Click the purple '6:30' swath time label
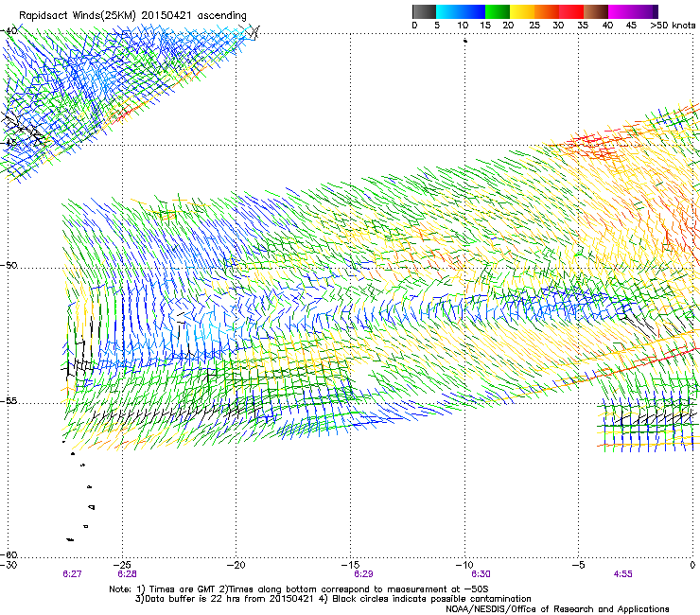Viewport: 700px width, 615px height. coord(481,574)
